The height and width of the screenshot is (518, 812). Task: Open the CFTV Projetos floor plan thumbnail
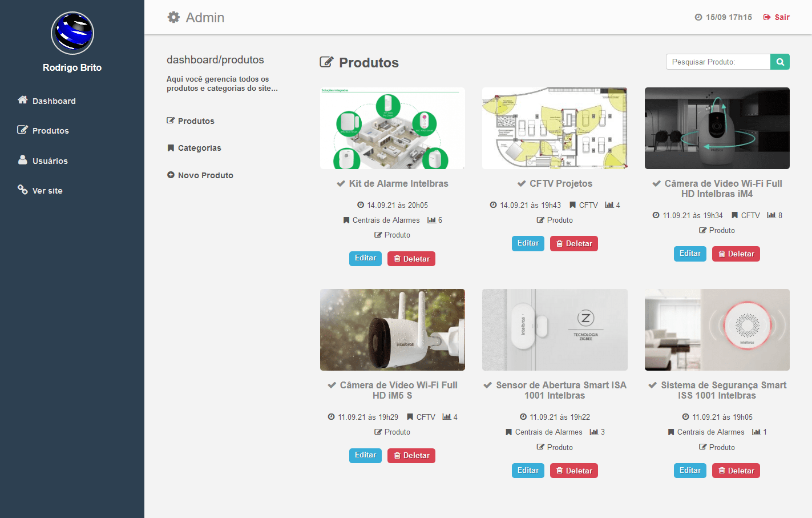(555, 128)
